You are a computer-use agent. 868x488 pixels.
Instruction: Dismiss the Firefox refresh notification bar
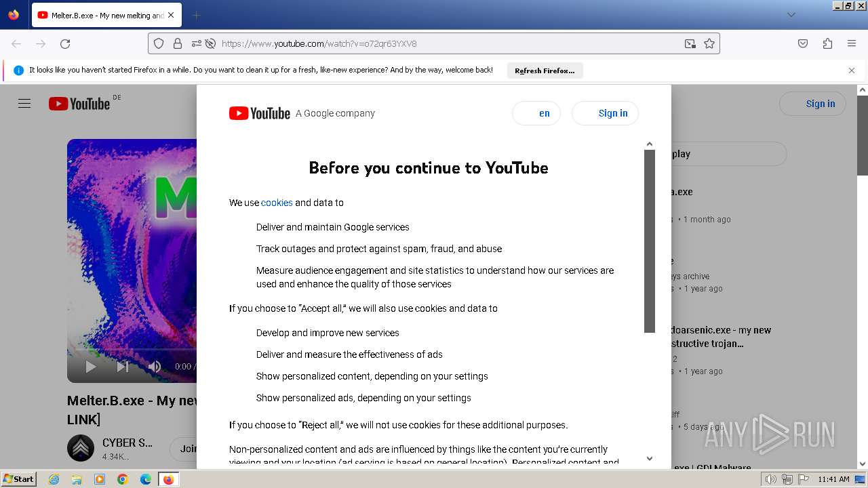[852, 70]
